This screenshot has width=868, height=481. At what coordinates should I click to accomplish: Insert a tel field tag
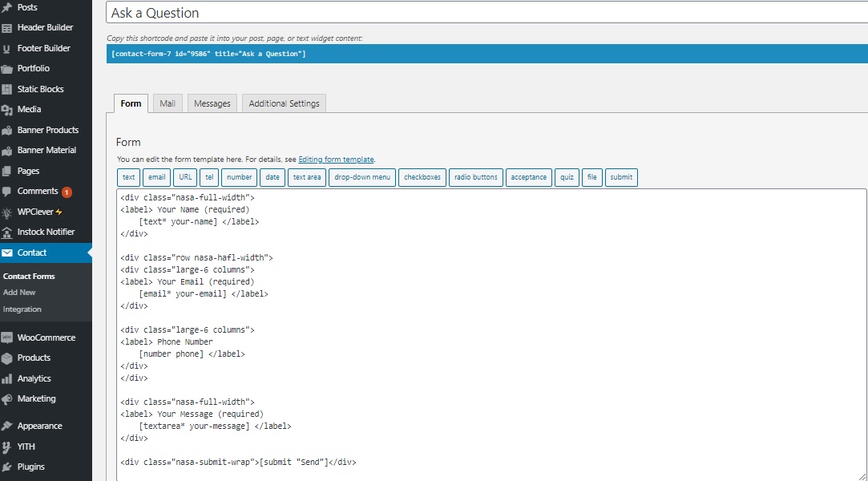(x=209, y=177)
